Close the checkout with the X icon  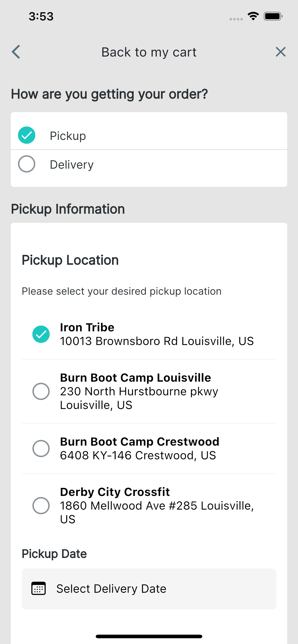tap(280, 52)
